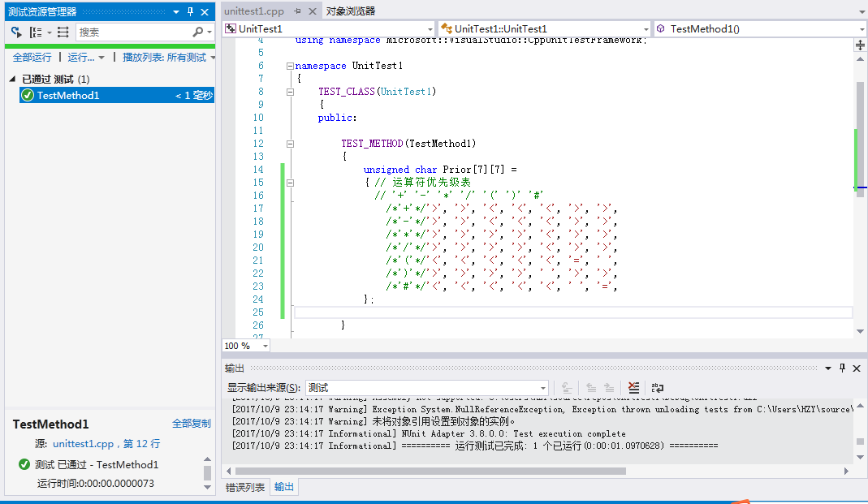The height and width of the screenshot is (504, 868).
Task: Open the 100 % zoom level dropdown
Action: point(266,346)
